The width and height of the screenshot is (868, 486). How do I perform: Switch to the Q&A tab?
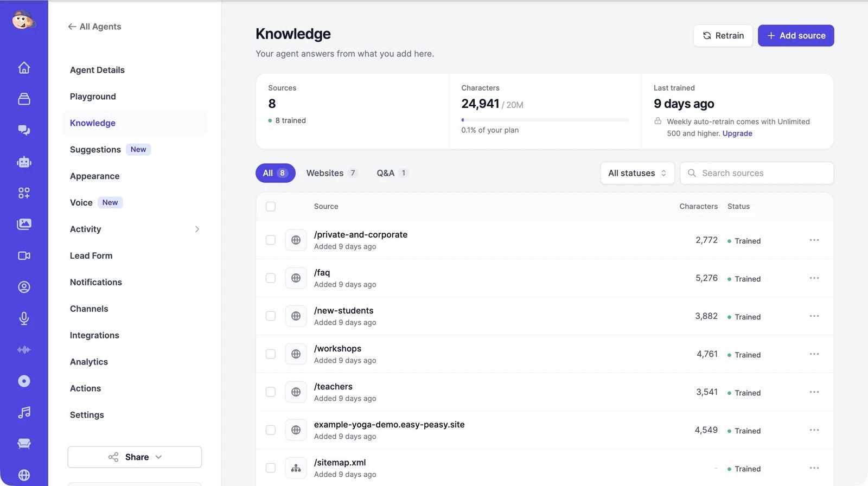[392, 173]
